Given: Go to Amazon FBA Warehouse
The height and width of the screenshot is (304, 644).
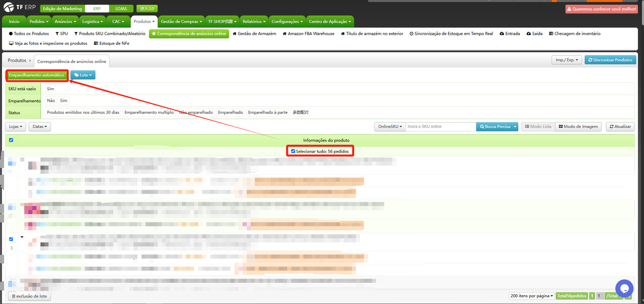Looking at the screenshot, I should tap(308, 34).
